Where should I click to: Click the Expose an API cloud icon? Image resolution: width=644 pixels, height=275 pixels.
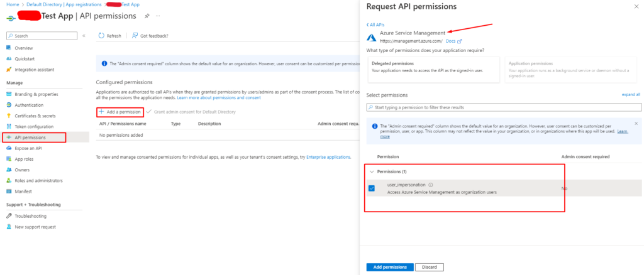tap(9, 148)
